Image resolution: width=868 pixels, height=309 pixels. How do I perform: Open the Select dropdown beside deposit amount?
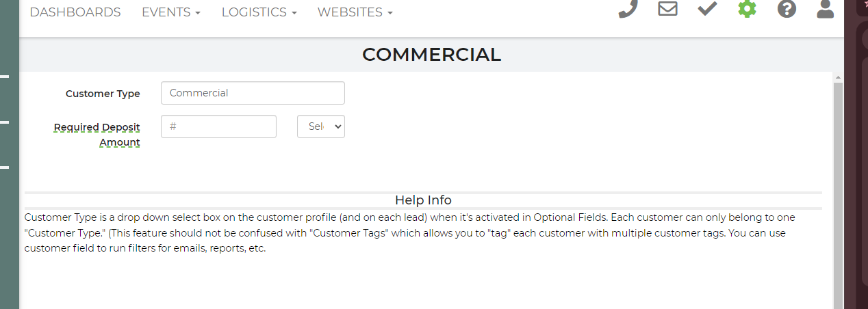coord(321,126)
